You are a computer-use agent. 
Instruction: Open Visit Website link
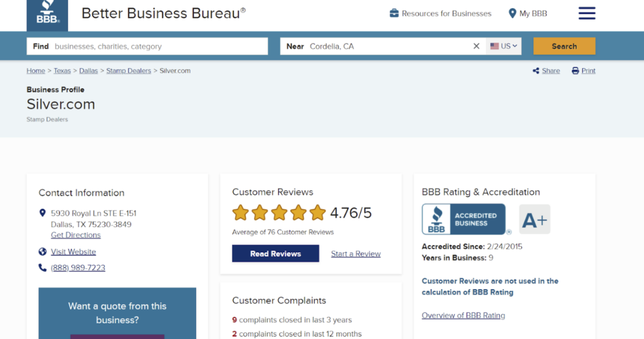click(x=73, y=252)
